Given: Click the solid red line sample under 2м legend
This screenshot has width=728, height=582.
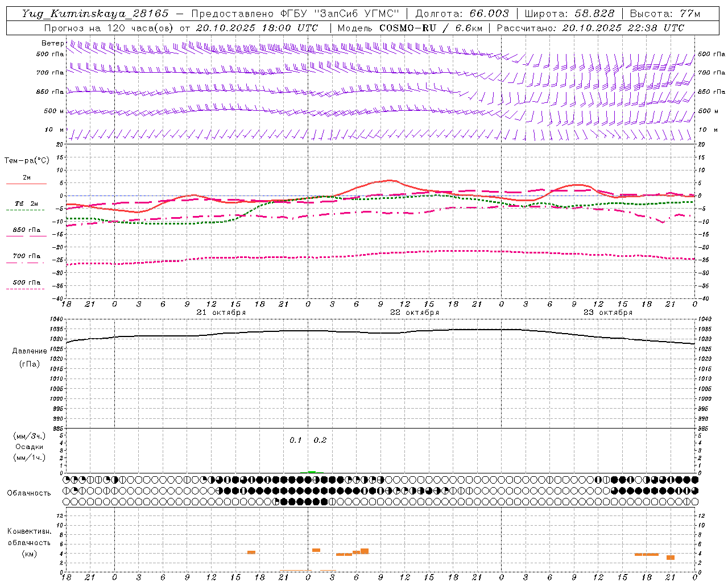Looking at the screenshot, I should [26, 184].
